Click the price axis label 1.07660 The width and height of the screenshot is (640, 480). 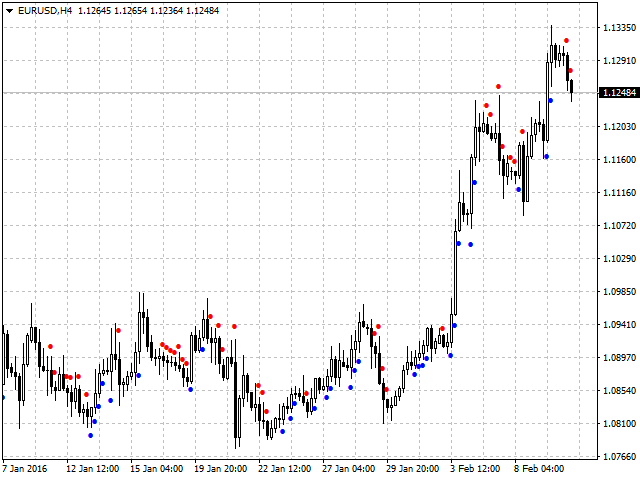tap(619, 456)
